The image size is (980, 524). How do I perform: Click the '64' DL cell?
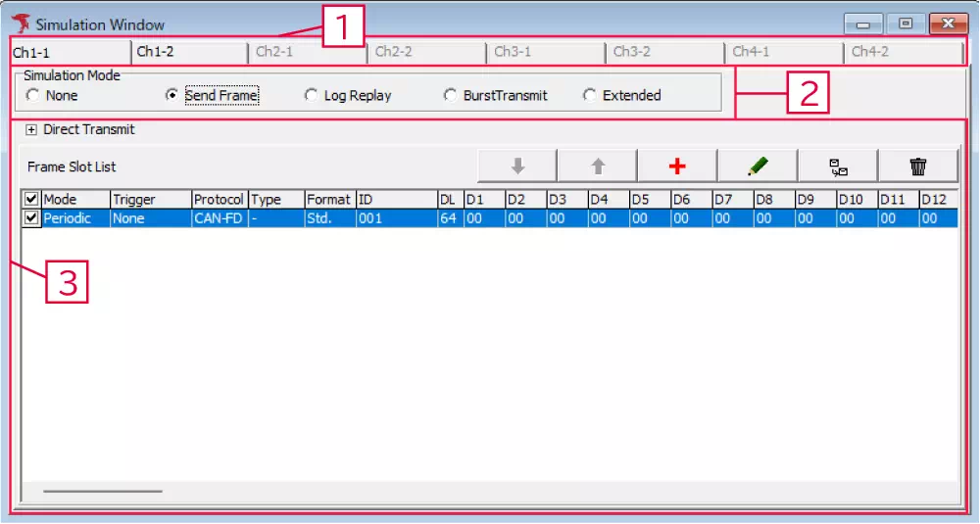[x=451, y=218]
